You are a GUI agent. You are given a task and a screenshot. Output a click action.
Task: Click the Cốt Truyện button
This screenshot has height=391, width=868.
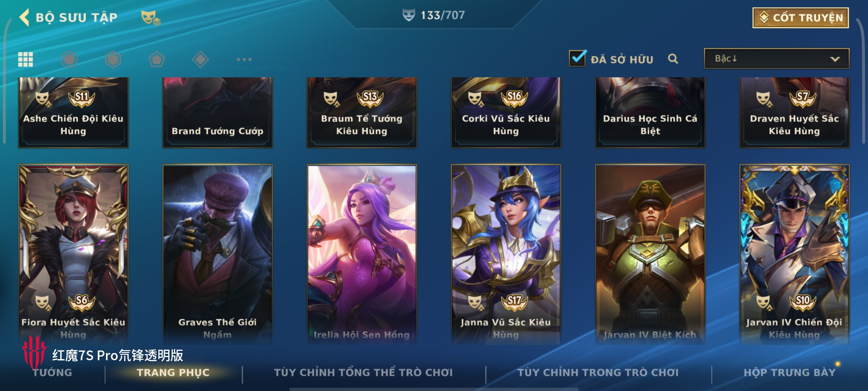(x=801, y=18)
